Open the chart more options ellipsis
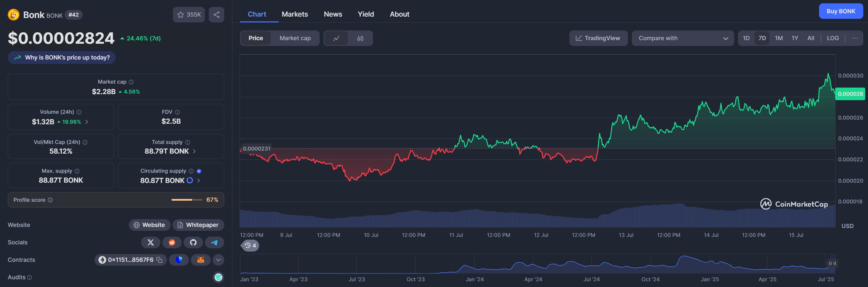This screenshot has height=287, width=868. pos(855,38)
